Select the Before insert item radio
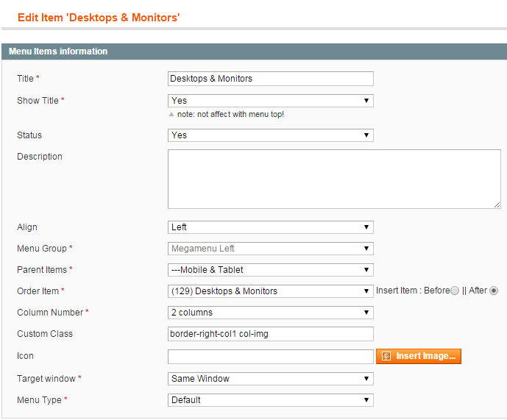 coord(454,291)
